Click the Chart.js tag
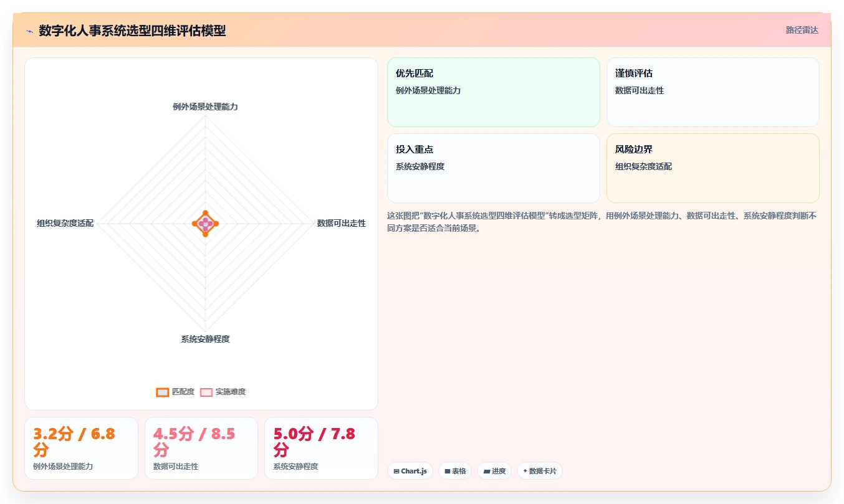Viewport: 844px width, 504px height. (x=410, y=471)
